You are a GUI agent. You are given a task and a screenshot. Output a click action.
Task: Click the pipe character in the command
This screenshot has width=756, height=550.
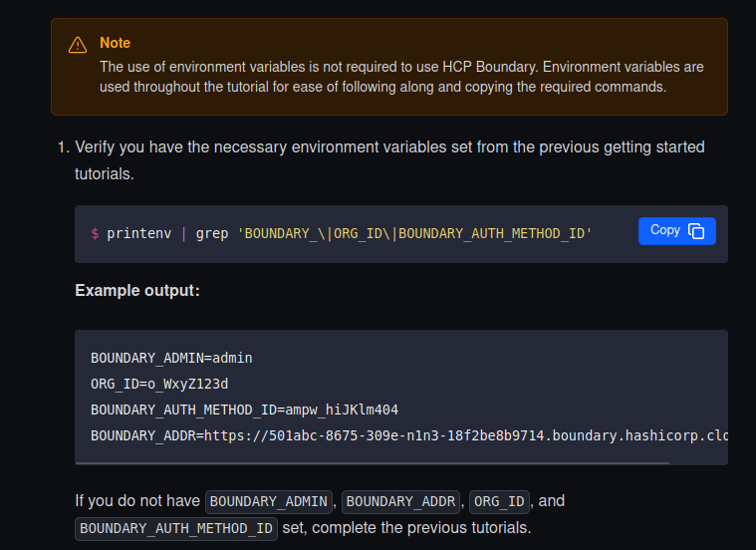pos(183,234)
